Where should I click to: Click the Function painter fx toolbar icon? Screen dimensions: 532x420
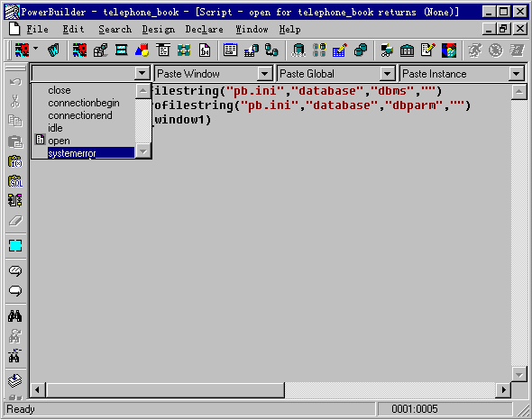(x=205, y=50)
